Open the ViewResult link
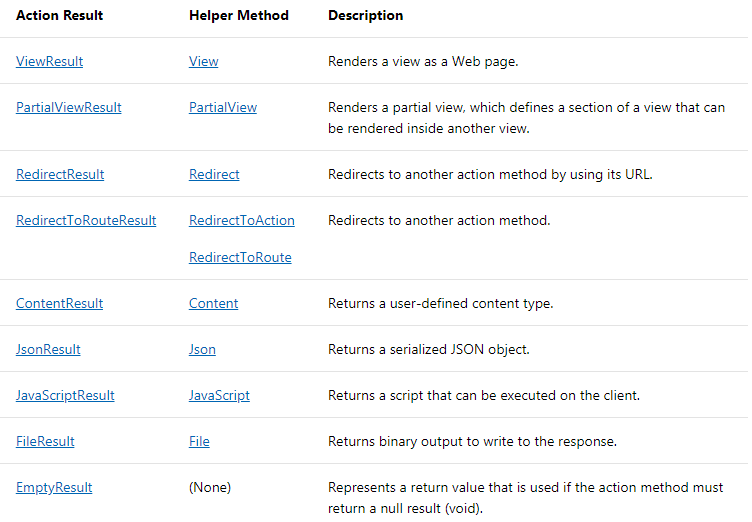This screenshot has height=522, width=752. coord(49,61)
